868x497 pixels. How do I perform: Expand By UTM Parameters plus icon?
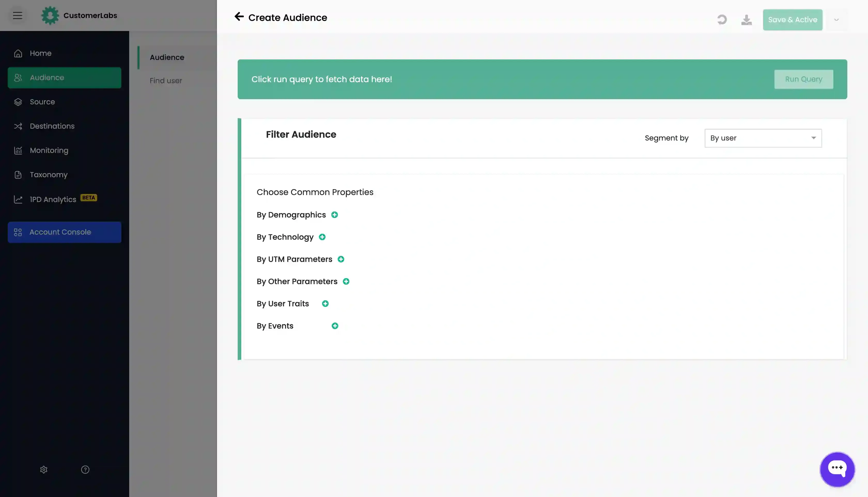341,259
